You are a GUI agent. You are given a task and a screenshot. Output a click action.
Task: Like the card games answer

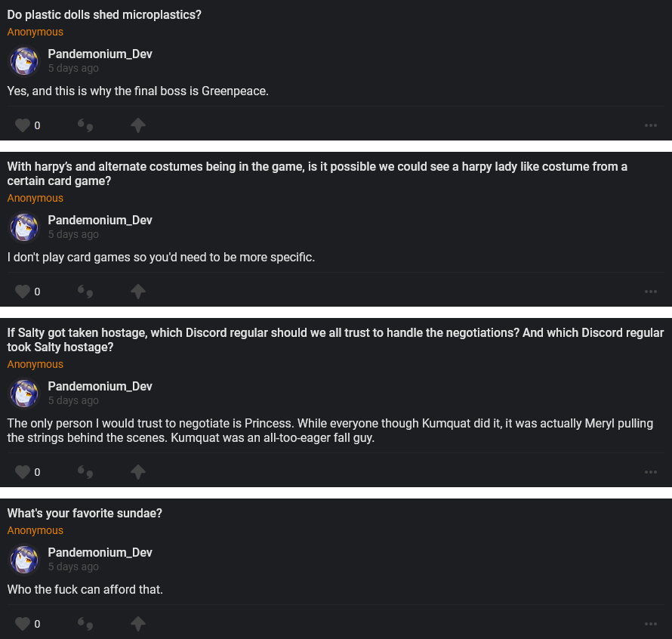(x=23, y=292)
